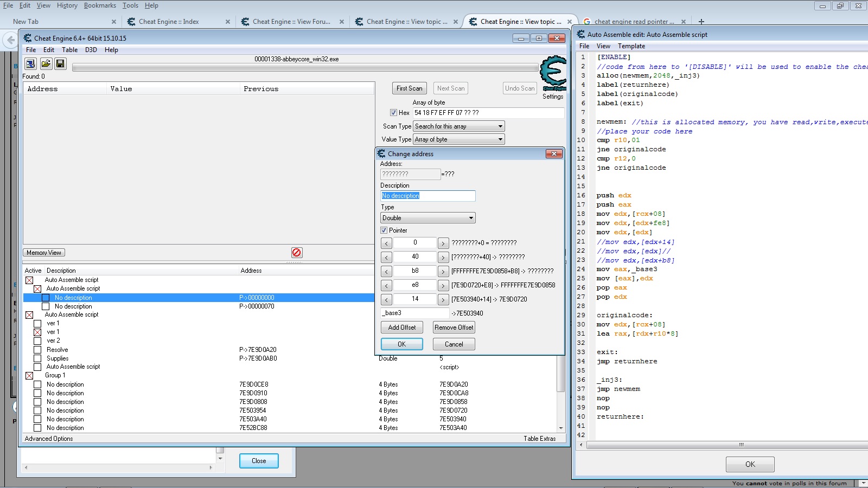Decrease offset 40 with its left arrow
Image resolution: width=868 pixels, height=488 pixels.
(x=386, y=257)
